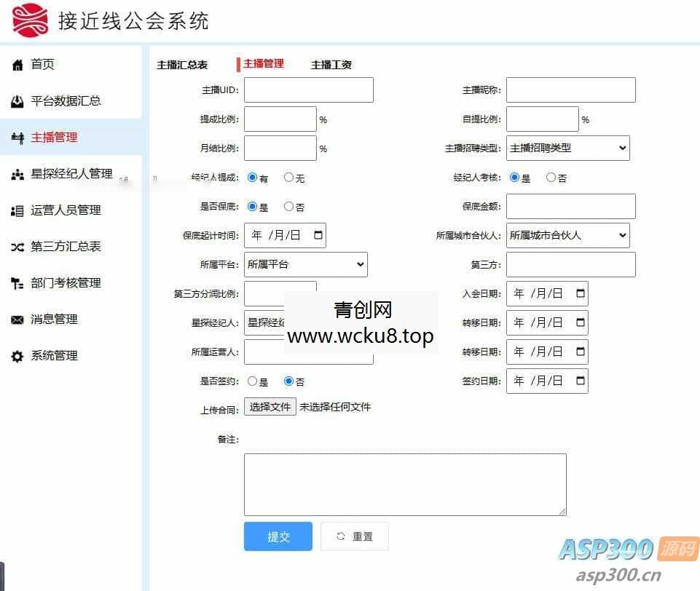Click the 运营人员管理 people icon
This screenshot has height=591, width=700.
pyautogui.click(x=17, y=210)
